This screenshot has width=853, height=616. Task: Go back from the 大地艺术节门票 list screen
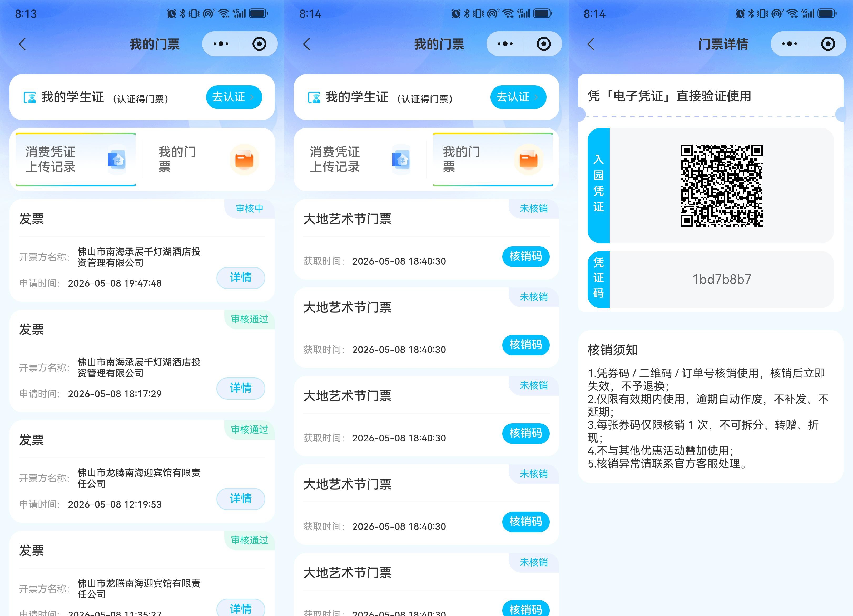click(x=307, y=44)
